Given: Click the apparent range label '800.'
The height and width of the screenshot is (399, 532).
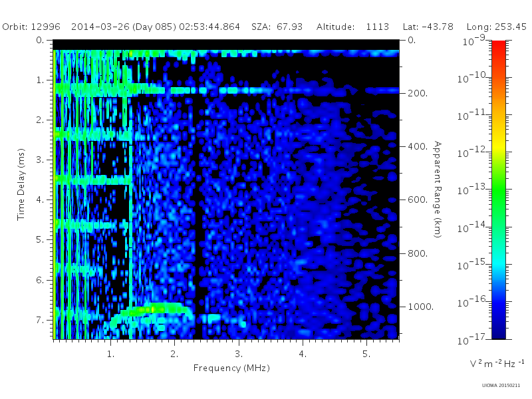Looking at the screenshot, I should (x=418, y=253).
